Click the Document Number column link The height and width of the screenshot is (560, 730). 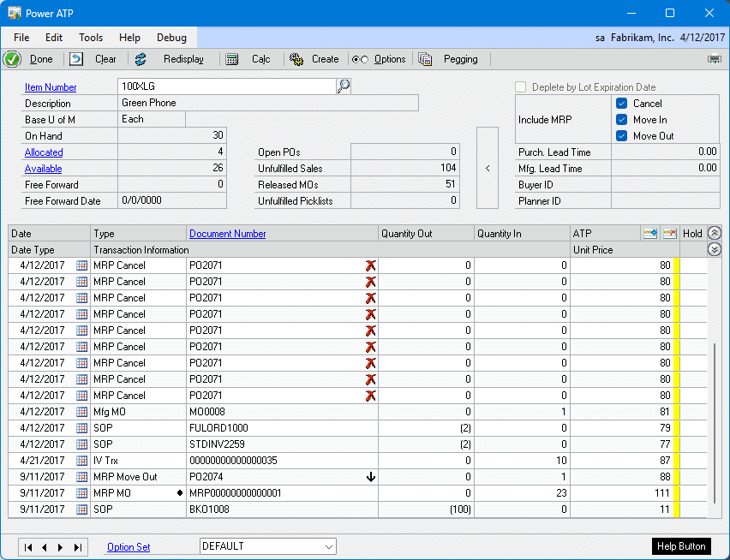[227, 234]
